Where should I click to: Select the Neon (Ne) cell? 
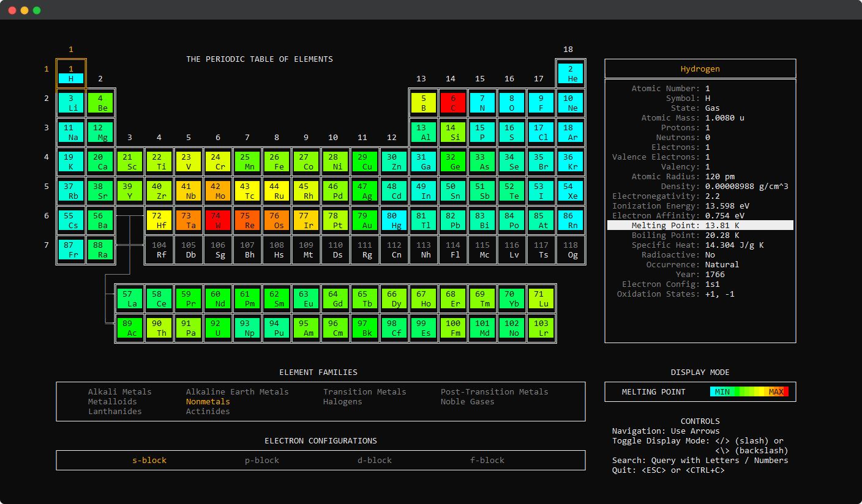[x=571, y=103]
